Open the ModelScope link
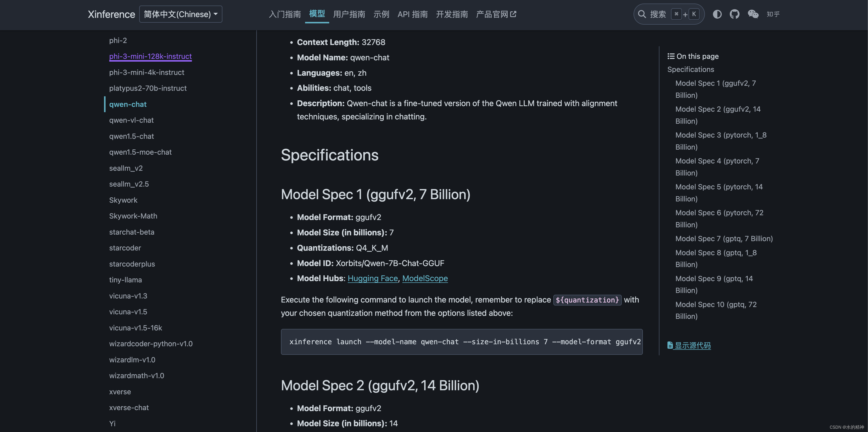 425,278
